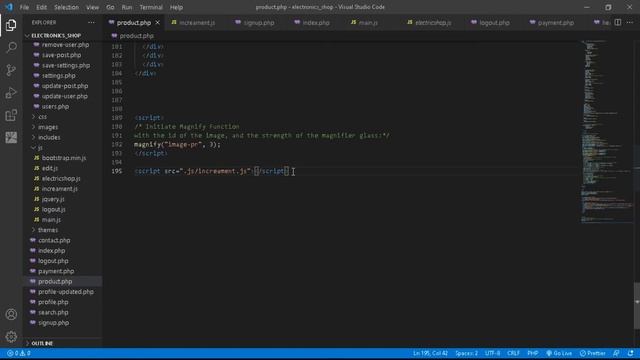Open the File menu
This screenshot has width=640, height=360.
click(x=24, y=7)
